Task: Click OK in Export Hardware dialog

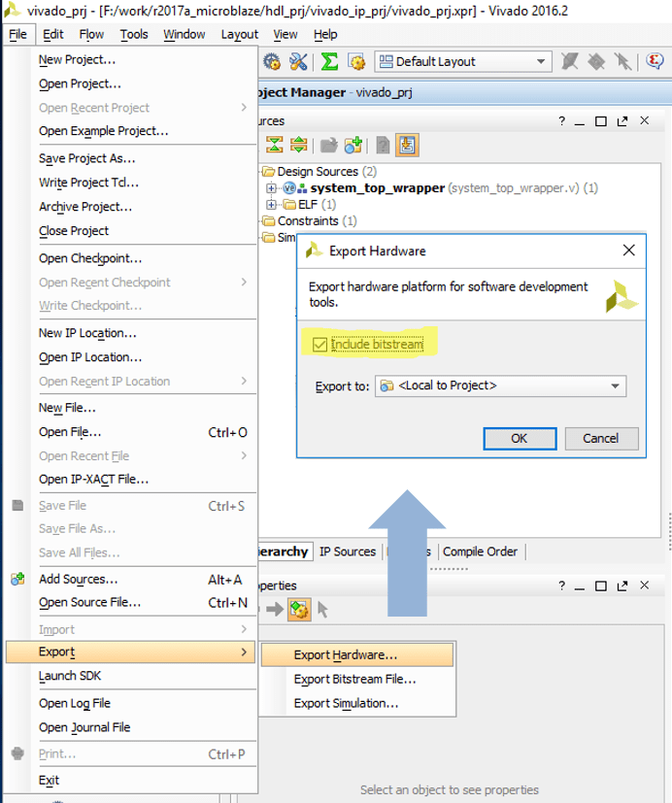Action: 520,439
